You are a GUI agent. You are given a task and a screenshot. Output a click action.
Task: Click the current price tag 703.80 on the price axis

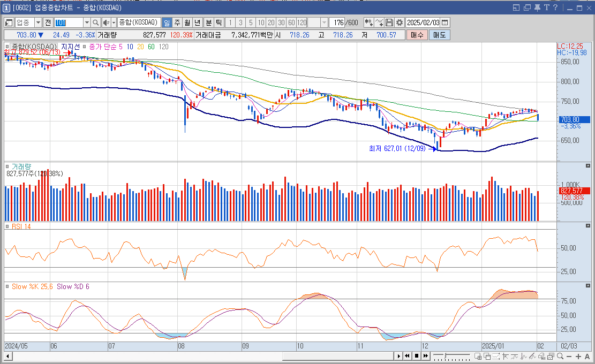pyautogui.click(x=575, y=119)
